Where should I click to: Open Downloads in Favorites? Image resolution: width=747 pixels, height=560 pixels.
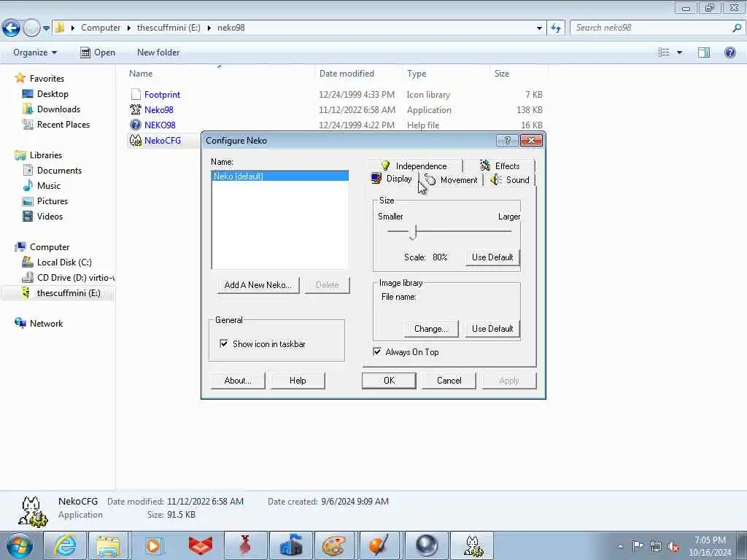point(58,109)
